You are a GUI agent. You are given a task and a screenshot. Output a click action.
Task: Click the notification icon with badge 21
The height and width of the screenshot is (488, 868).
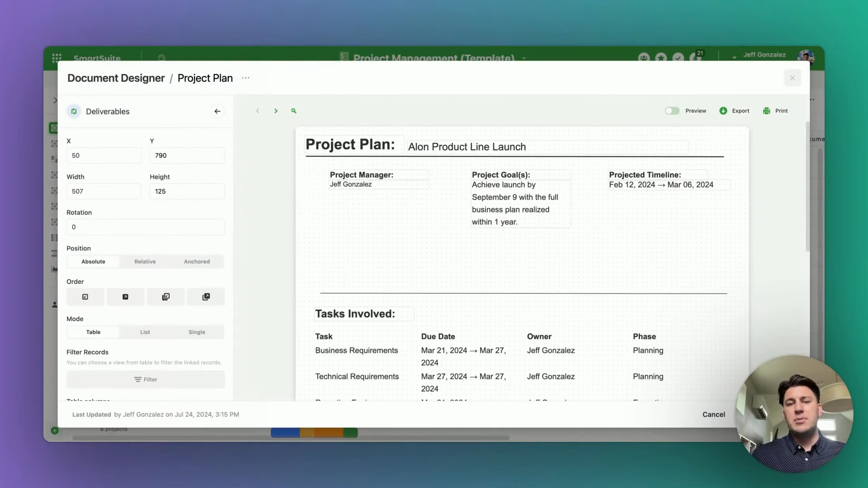696,57
